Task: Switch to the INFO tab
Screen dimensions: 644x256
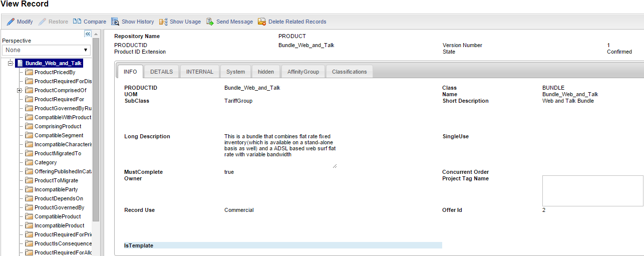Action: [x=130, y=72]
